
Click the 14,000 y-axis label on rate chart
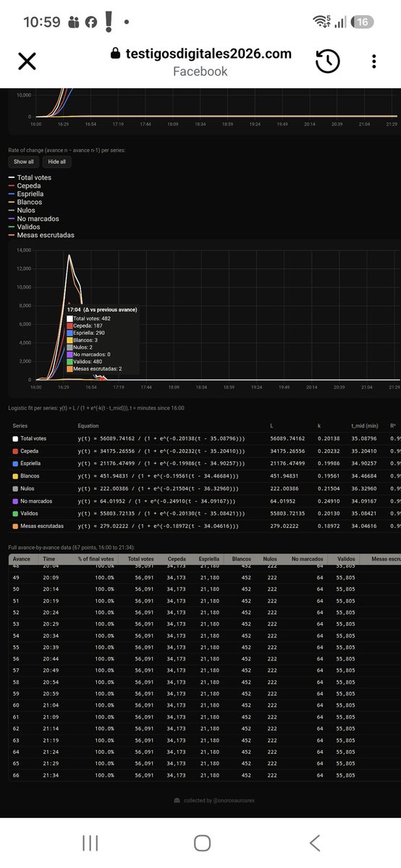(23, 250)
